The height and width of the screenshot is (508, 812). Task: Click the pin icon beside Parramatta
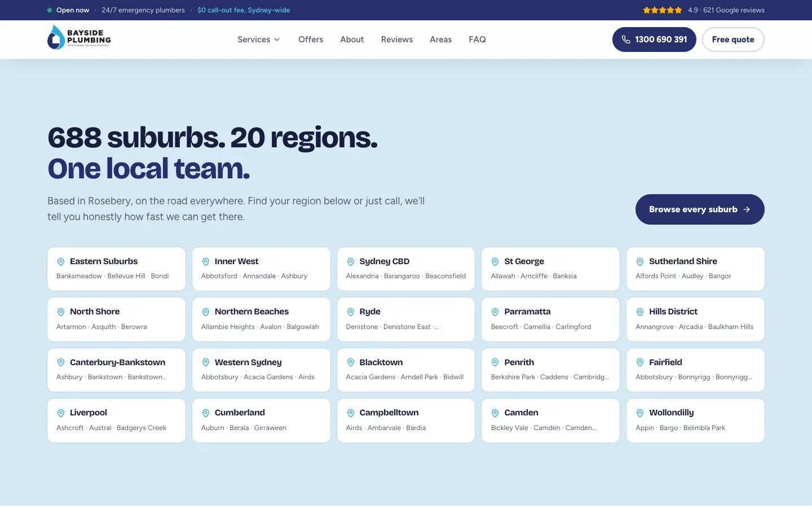click(x=495, y=312)
